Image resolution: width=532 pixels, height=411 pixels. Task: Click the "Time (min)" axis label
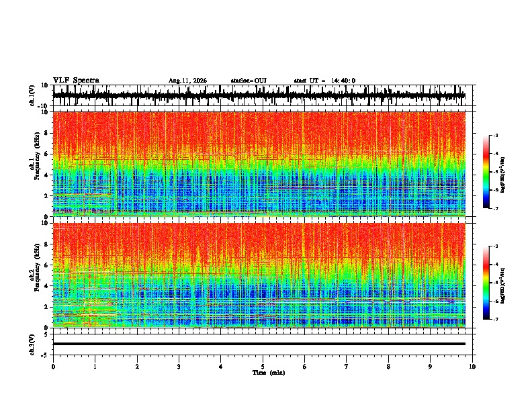pos(269,373)
